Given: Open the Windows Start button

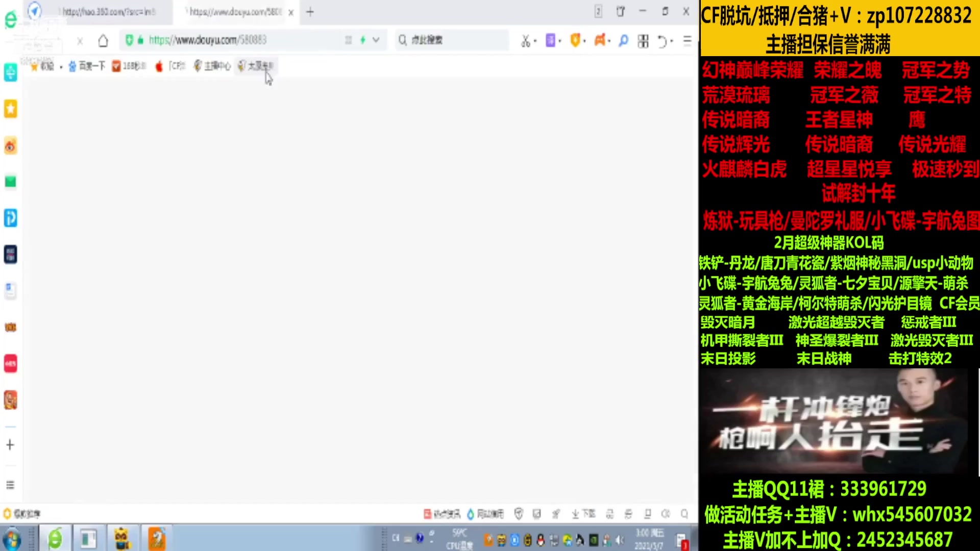Looking at the screenshot, I should pyautogui.click(x=12, y=539).
